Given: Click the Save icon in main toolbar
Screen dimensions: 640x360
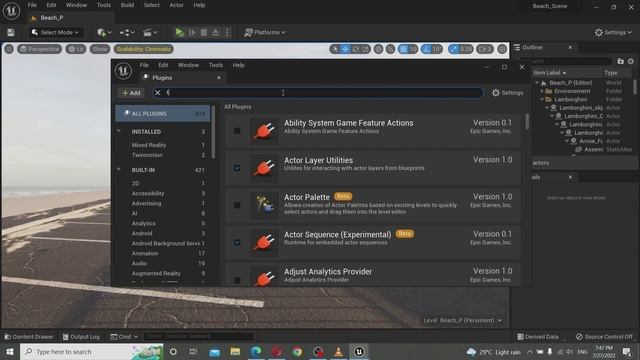Looking at the screenshot, I should click(x=11, y=32).
